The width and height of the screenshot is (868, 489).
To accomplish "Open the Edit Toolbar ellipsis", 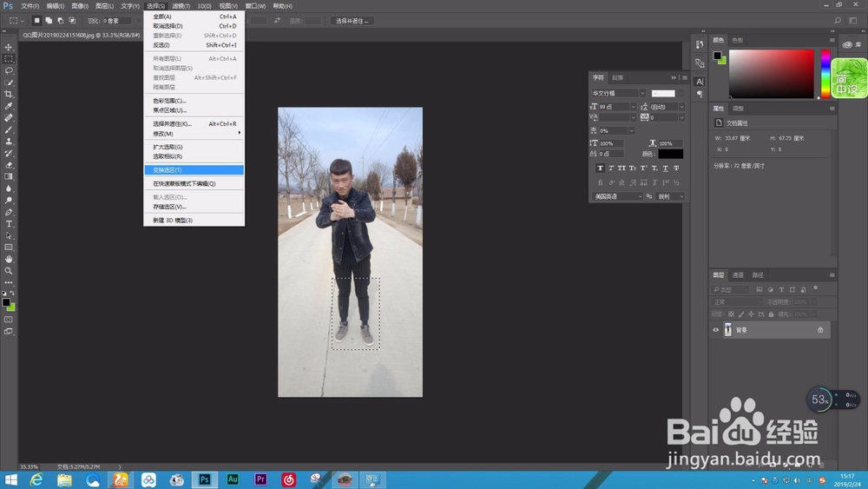I will click(x=9, y=282).
